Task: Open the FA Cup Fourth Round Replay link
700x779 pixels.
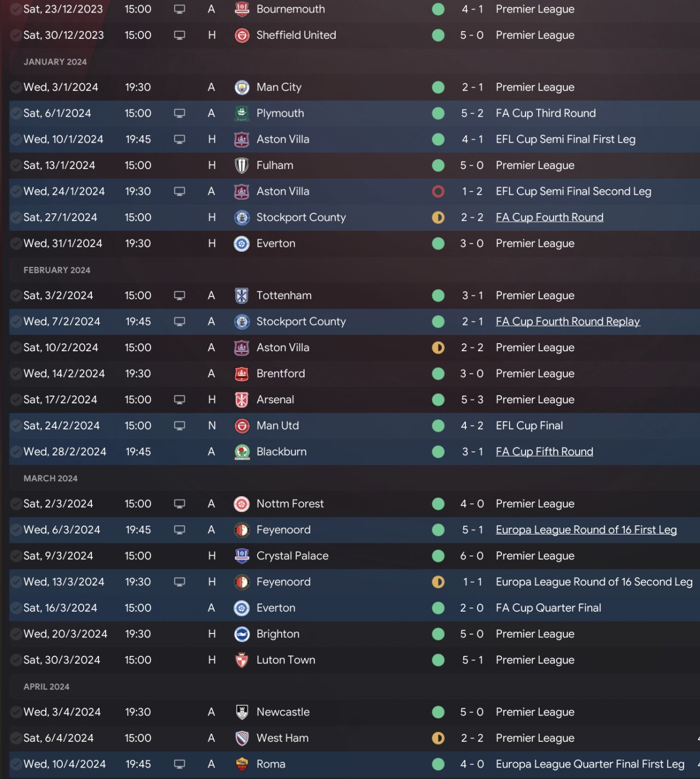Action: [x=568, y=322]
